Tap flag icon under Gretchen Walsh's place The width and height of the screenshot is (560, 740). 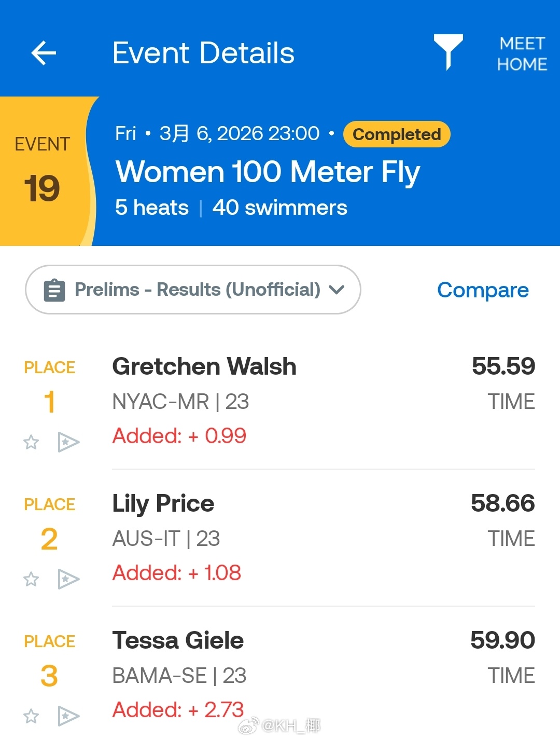click(68, 442)
